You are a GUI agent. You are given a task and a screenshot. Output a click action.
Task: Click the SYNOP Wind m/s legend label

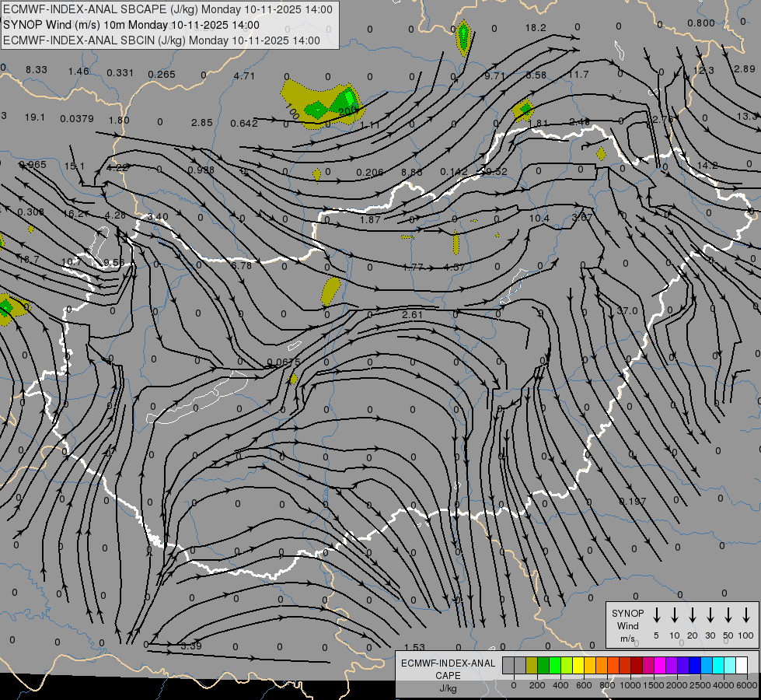(x=627, y=625)
